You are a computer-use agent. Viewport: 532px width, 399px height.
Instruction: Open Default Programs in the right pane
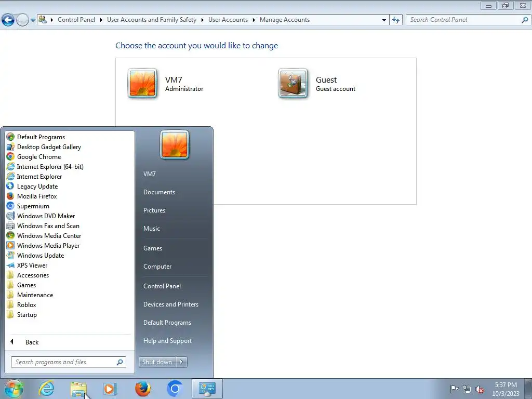click(x=167, y=323)
